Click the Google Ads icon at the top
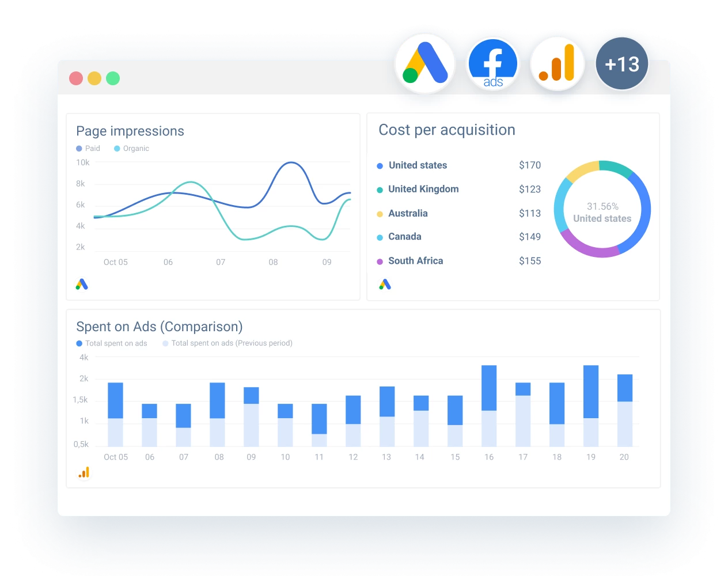 click(424, 62)
